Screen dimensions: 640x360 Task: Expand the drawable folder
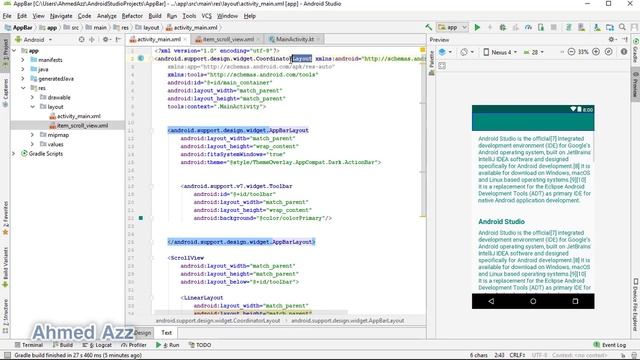[32, 97]
